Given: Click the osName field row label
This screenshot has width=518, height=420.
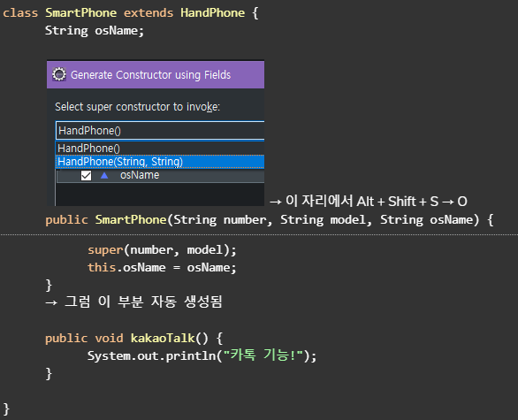Looking at the screenshot, I should coord(140,175).
